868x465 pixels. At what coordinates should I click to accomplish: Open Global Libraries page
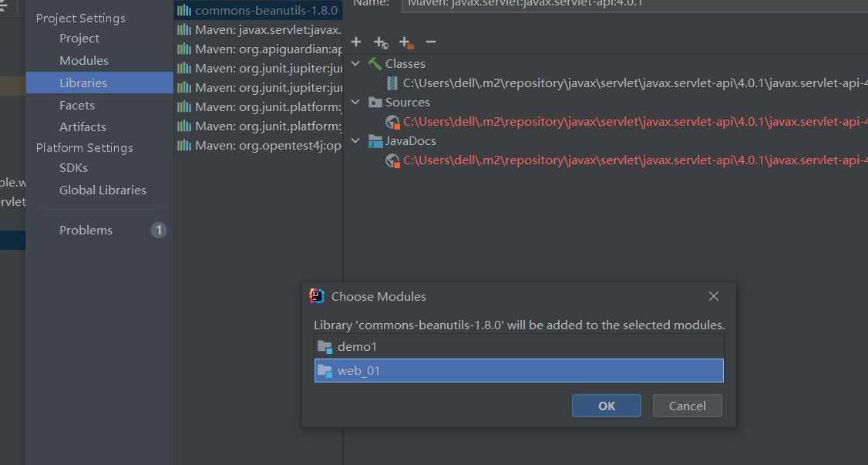103,190
